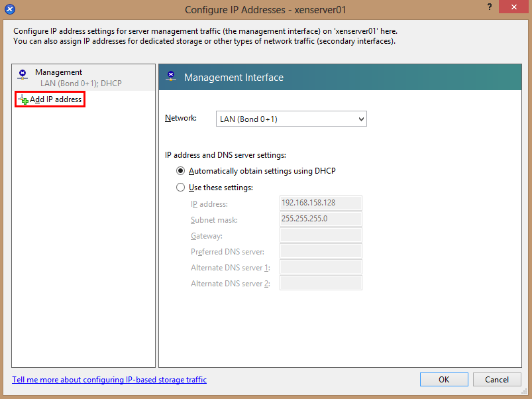Click the Alternate DNS server 1 field
This screenshot has height=399, width=532.
(x=321, y=267)
